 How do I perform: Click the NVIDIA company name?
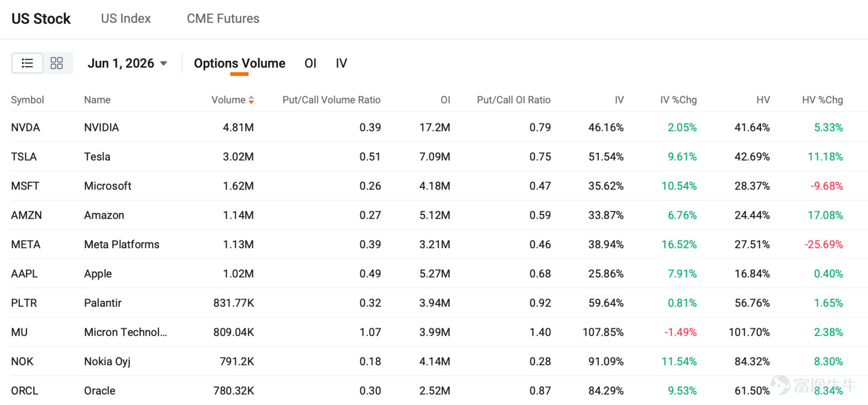(101, 128)
